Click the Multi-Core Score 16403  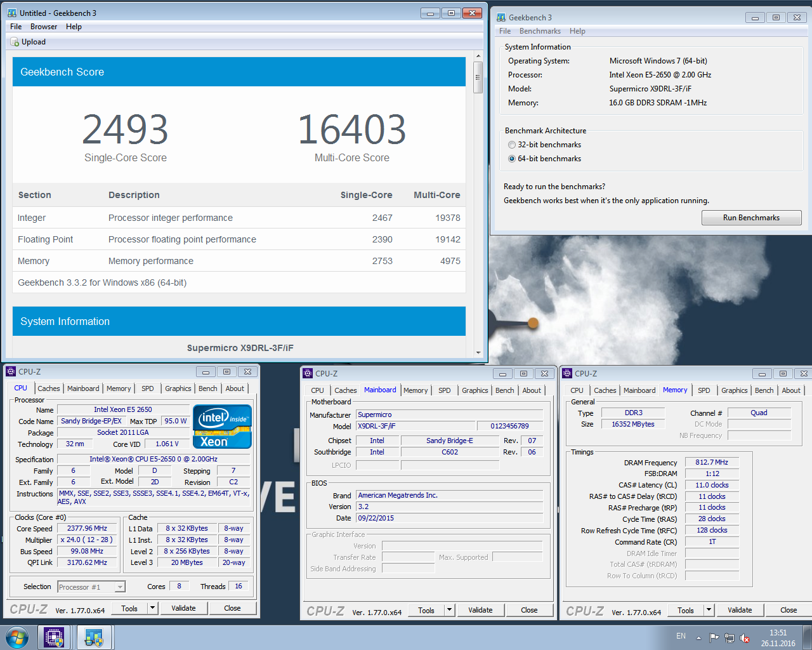(352, 129)
